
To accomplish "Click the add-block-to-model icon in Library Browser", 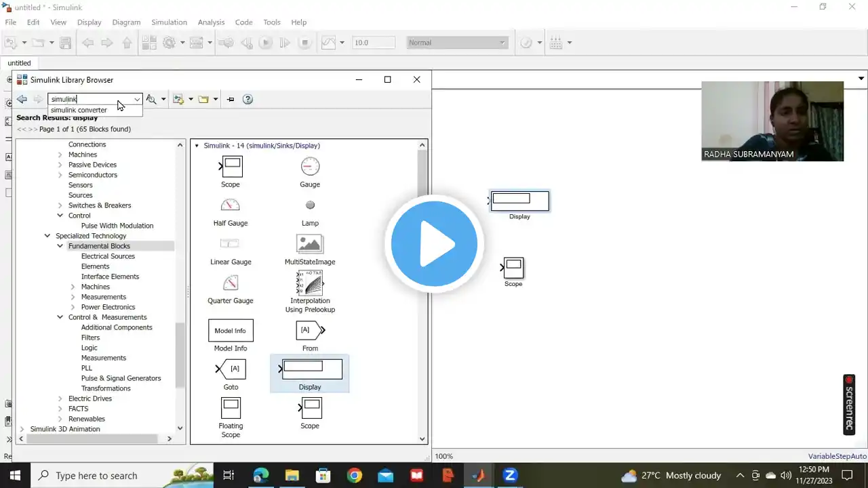I will (x=178, y=99).
